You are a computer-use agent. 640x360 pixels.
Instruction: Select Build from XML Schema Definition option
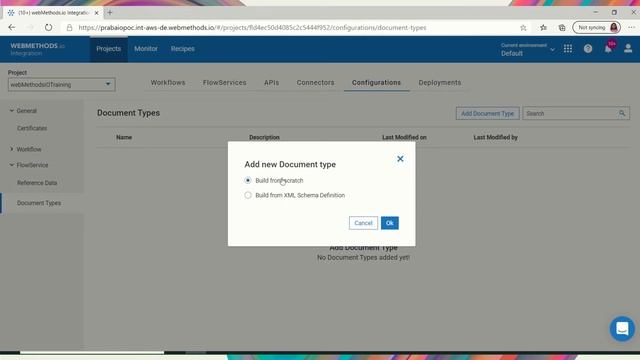(x=248, y=195)
